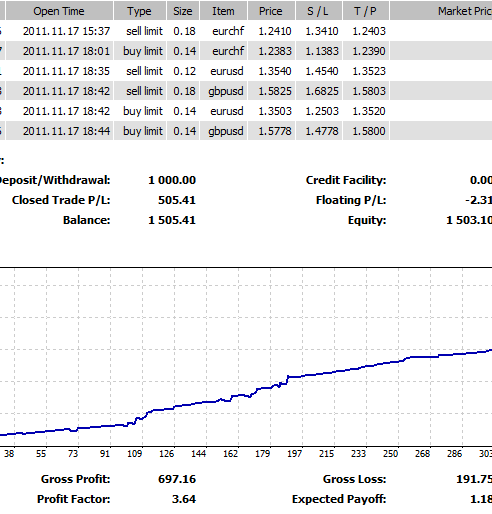This screenshot has height=514, width=492.
Task: Click stop loss value 1.1383
Action: tap(322, 51)
